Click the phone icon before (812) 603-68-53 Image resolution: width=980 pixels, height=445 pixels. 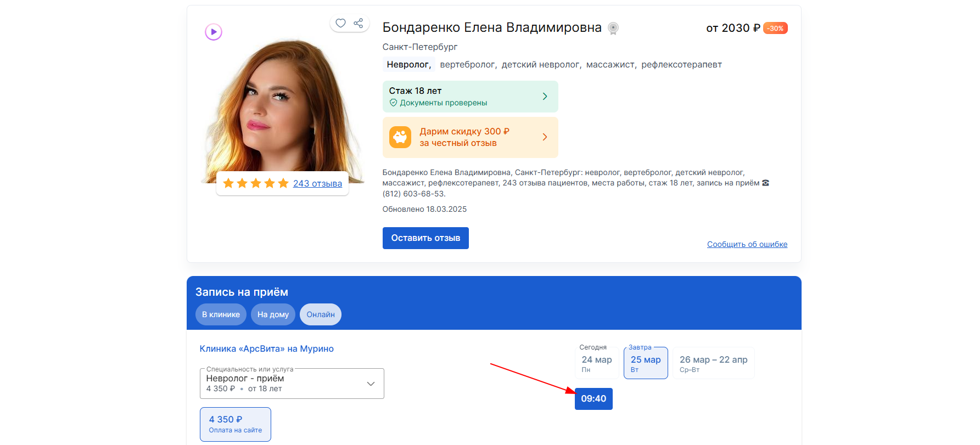click(x=766, y=183)
